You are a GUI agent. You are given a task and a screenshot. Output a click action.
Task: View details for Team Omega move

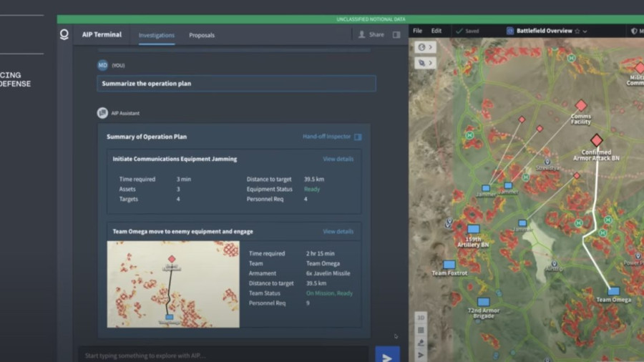(x=338, y=232)
